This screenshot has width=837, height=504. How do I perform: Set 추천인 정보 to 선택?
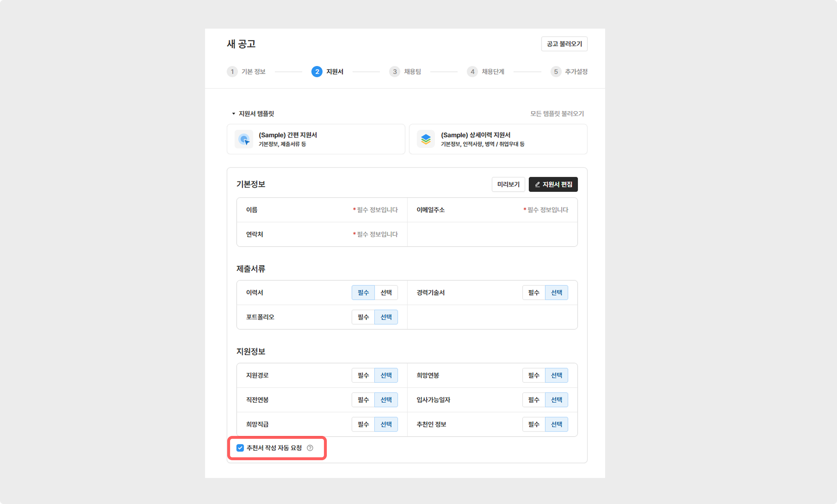pos(557,424)
